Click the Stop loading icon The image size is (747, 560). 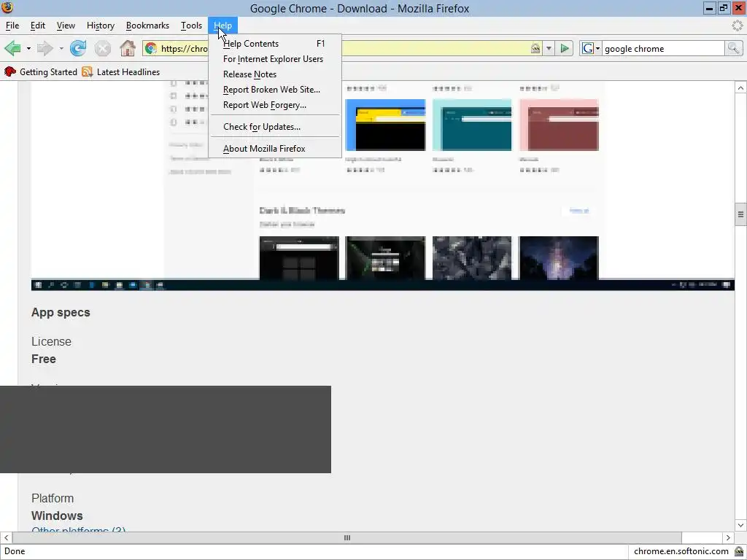[102, 48]
